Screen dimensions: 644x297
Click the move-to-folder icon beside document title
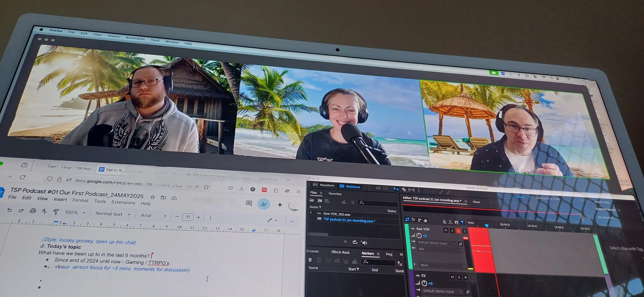(x=163, y=198)
